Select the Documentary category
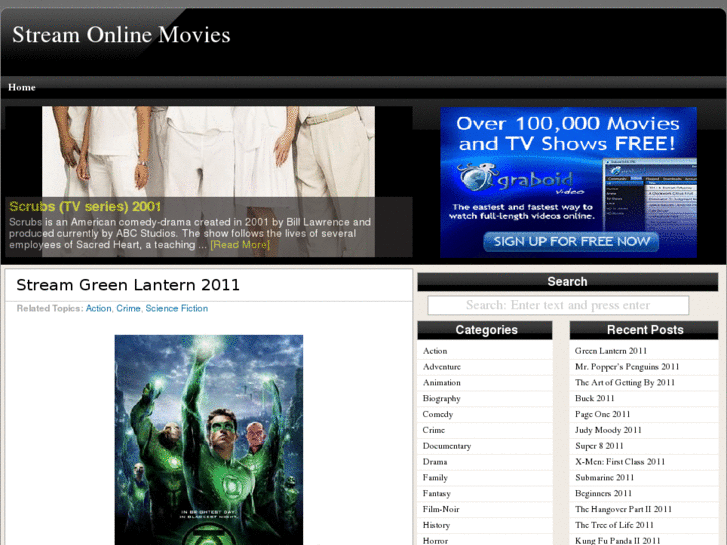 coord(447,446)
